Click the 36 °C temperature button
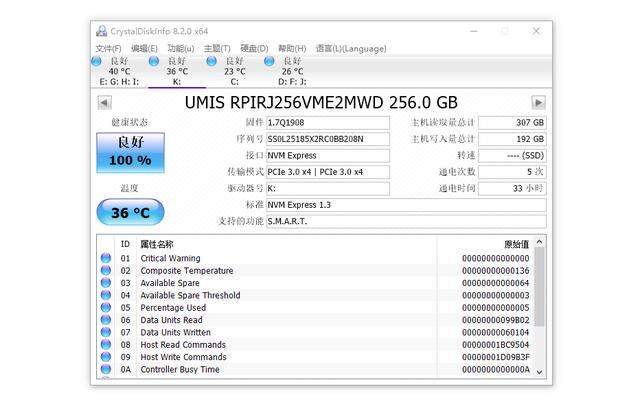640x404 pixels. tap(131, 212)
